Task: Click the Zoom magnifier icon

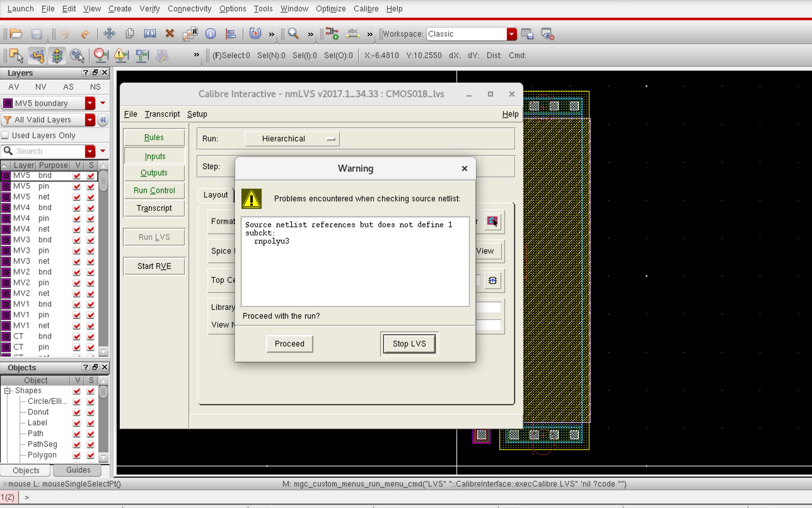Action: 293,33
